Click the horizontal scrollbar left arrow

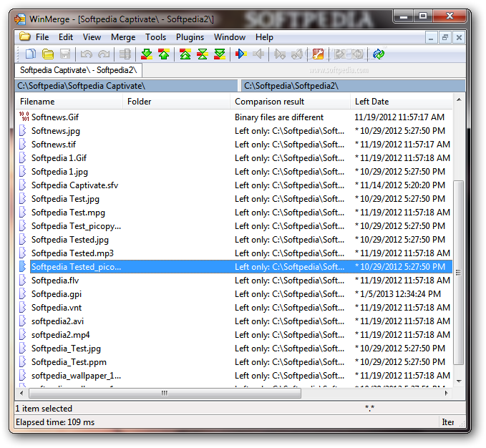tap(21, 393)
